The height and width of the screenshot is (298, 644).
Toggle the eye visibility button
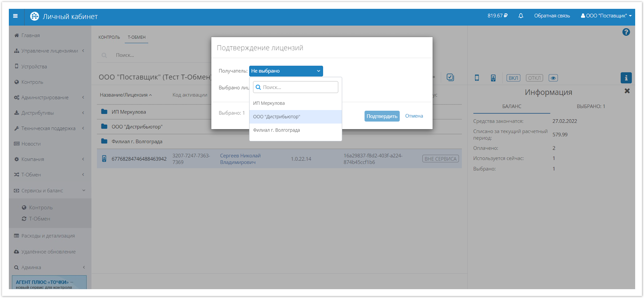tap(553, 78)
